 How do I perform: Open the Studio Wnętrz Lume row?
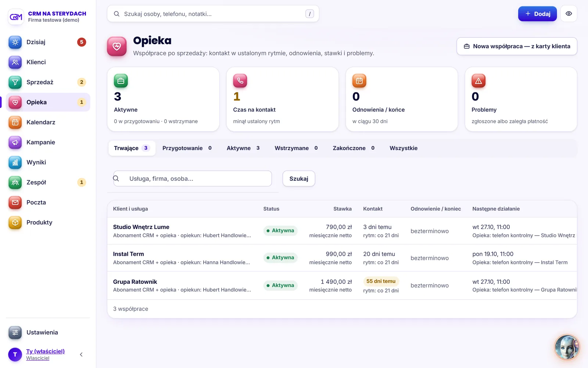click(342, 231)
